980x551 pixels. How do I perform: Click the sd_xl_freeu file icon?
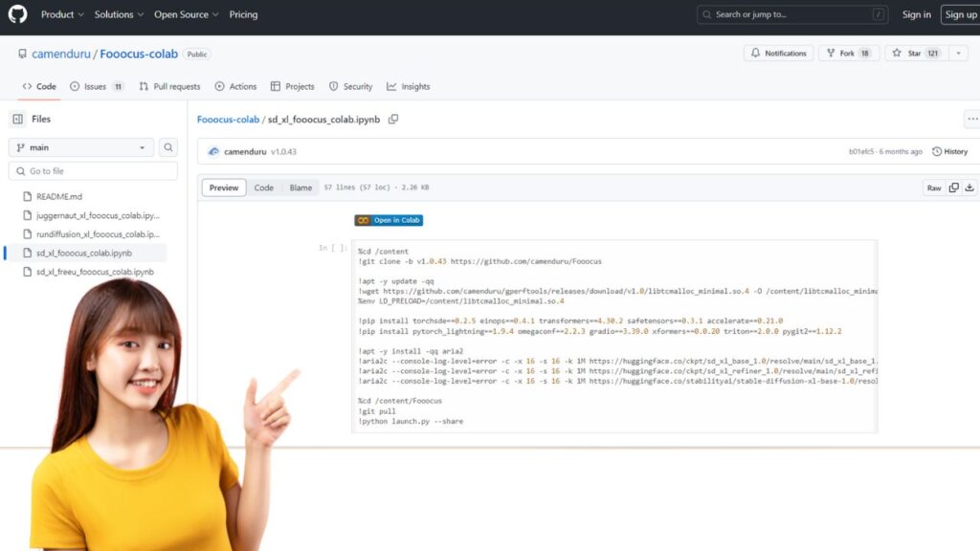click(x=27, y=272)
